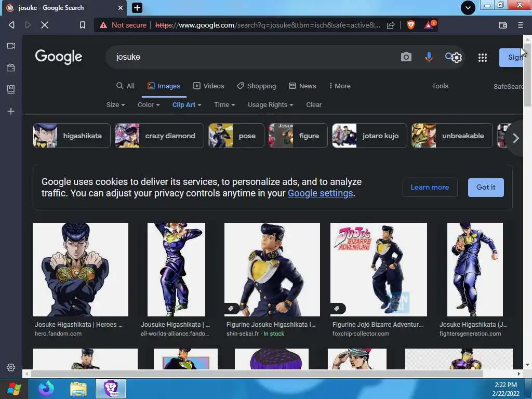The height and width of the screenshot is (399, 532).
Task: Click the Google logo
Action: click(x=59, y=57)
